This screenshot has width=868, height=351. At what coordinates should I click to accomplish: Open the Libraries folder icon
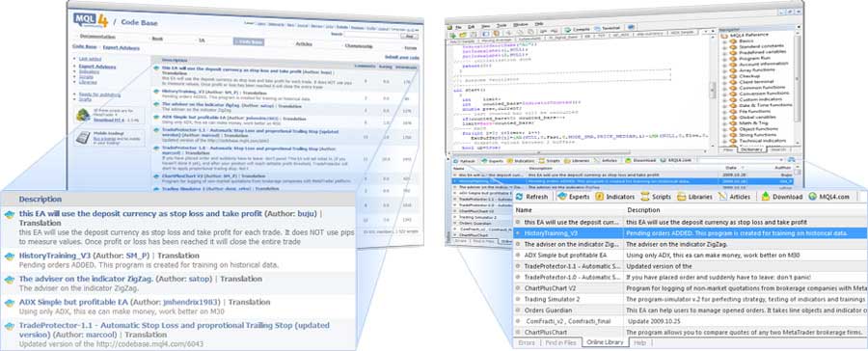point(682,197)
